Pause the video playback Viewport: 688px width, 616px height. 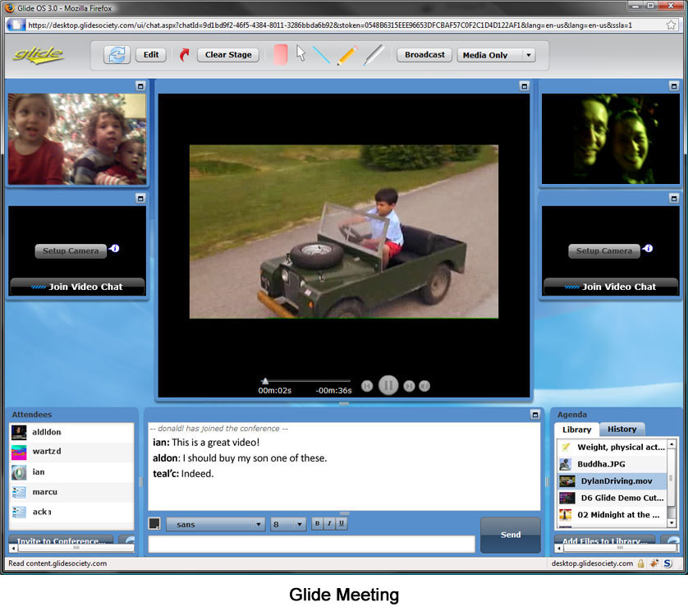[x=388, y=385]
